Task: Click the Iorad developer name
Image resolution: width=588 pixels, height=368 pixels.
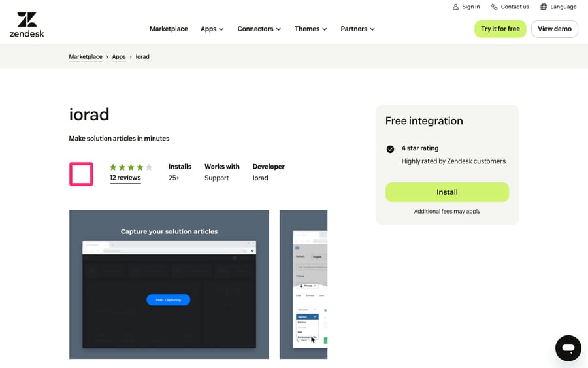Action: pos(260,178)
